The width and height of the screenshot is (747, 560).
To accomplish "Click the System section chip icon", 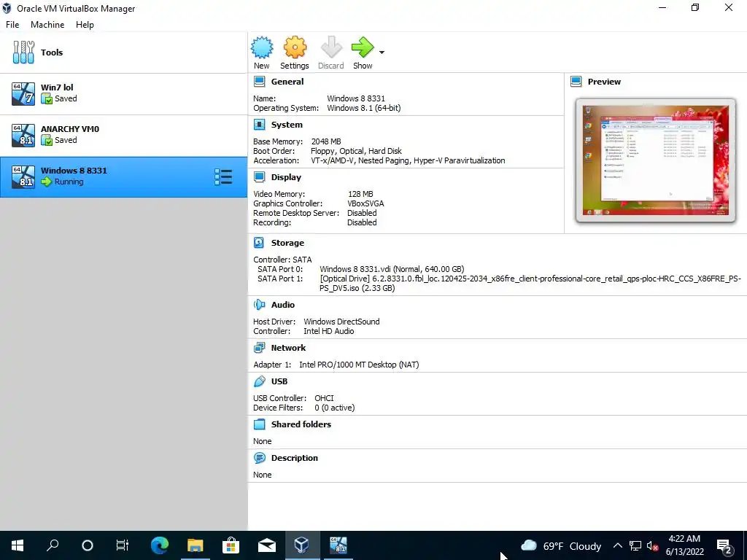I will pyautogui.click(x=259, y=125).
